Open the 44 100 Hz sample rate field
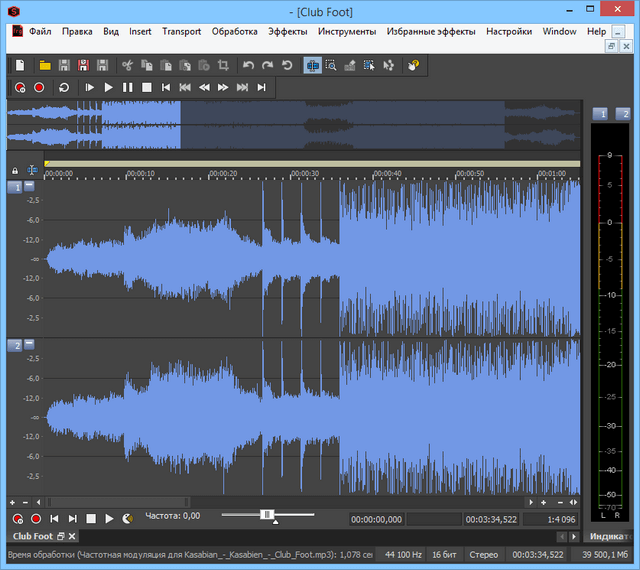This screenshot has height=570, width=640. click(403, 554)
